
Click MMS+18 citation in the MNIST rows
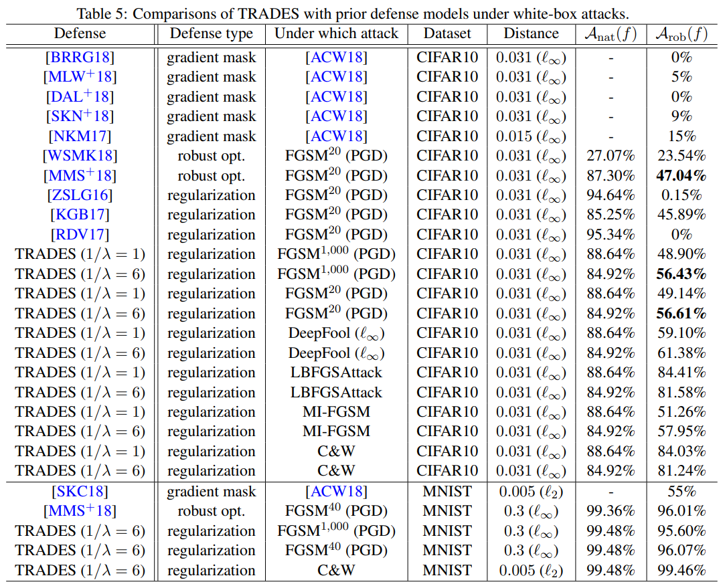(x=80, y=511)
